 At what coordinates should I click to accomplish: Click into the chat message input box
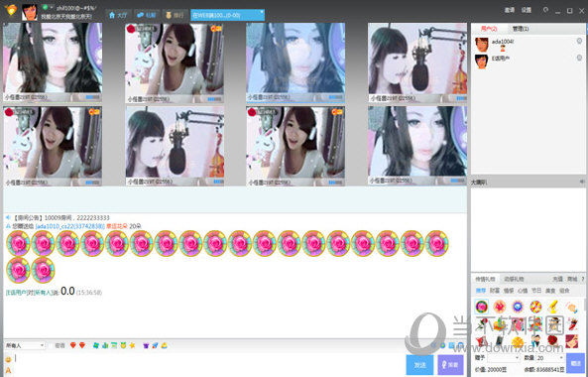click(208, 364)
